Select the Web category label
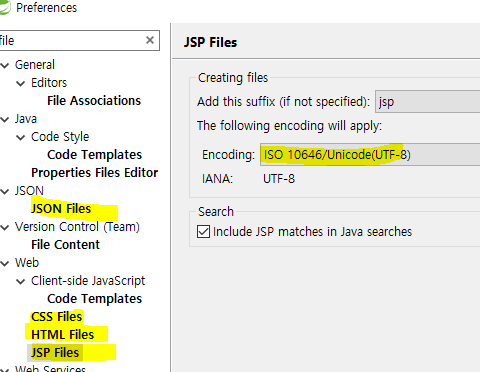The width and height of the screenshot is (480, 372). point(27,263)
